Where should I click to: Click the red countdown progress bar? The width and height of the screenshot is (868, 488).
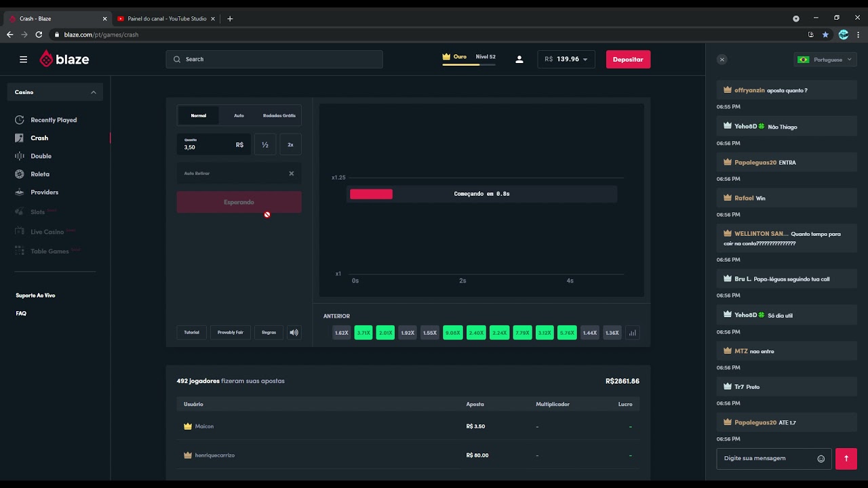tap(371, 194)
